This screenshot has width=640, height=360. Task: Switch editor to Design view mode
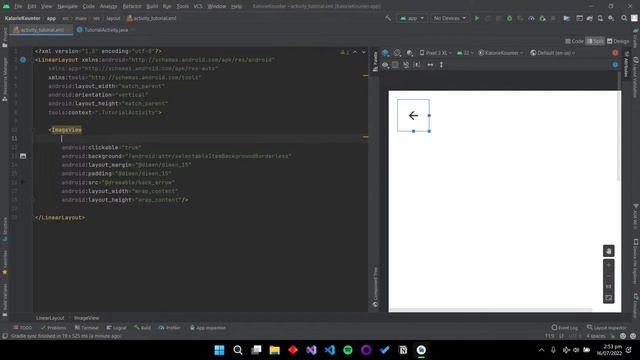point(618,41)
